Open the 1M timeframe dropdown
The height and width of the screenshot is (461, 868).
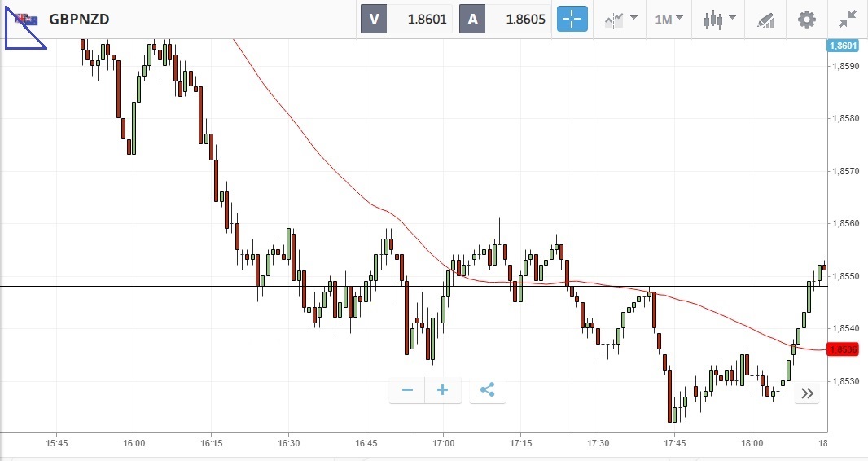669,19
